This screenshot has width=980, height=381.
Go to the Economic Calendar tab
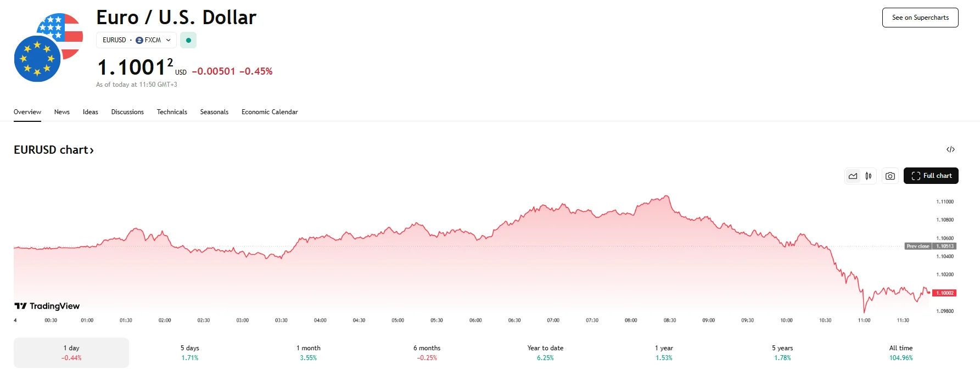point(270,112)
